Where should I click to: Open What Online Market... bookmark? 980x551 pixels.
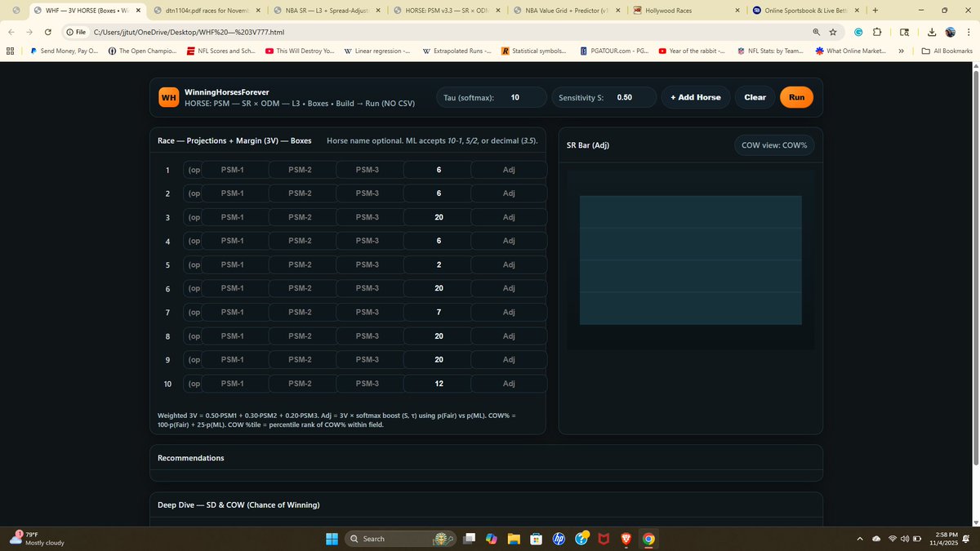coord(850,51)
